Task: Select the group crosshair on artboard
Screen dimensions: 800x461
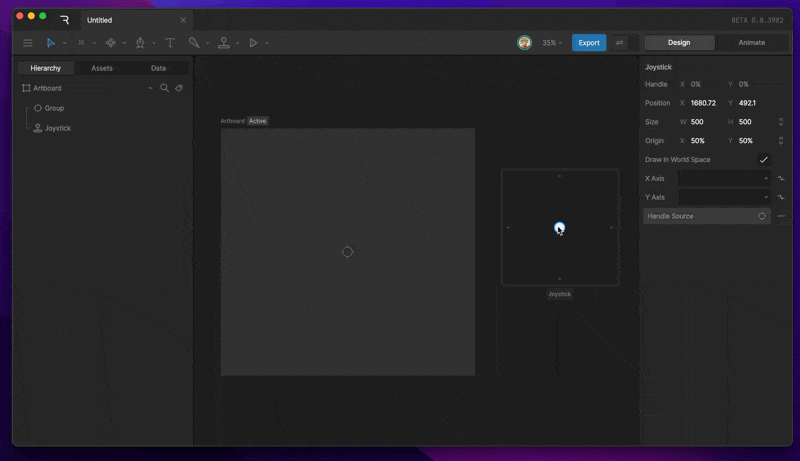Action: [x=347, y=251]
